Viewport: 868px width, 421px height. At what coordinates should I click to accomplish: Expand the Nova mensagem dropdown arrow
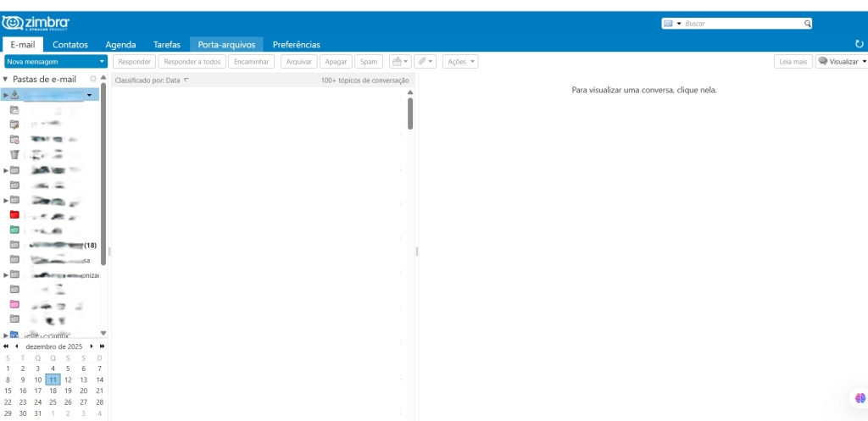(x=102, y=62)
